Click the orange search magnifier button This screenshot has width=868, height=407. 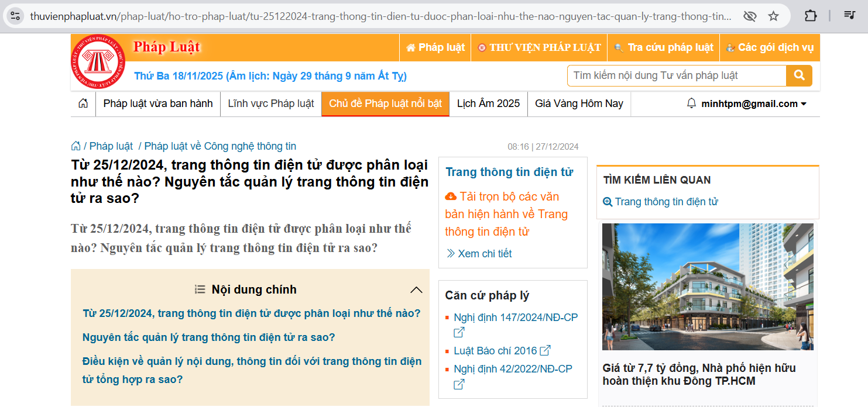[799, 75]
